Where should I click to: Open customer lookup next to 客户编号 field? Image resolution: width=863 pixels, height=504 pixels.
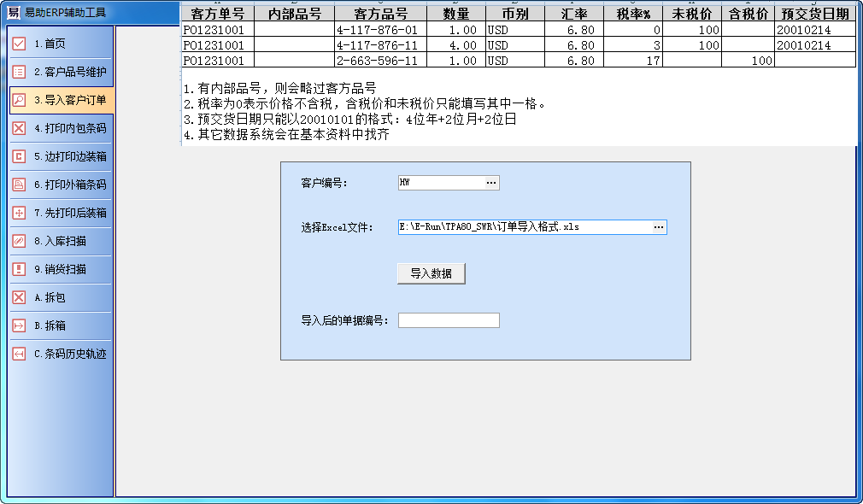tap(491, 183)
